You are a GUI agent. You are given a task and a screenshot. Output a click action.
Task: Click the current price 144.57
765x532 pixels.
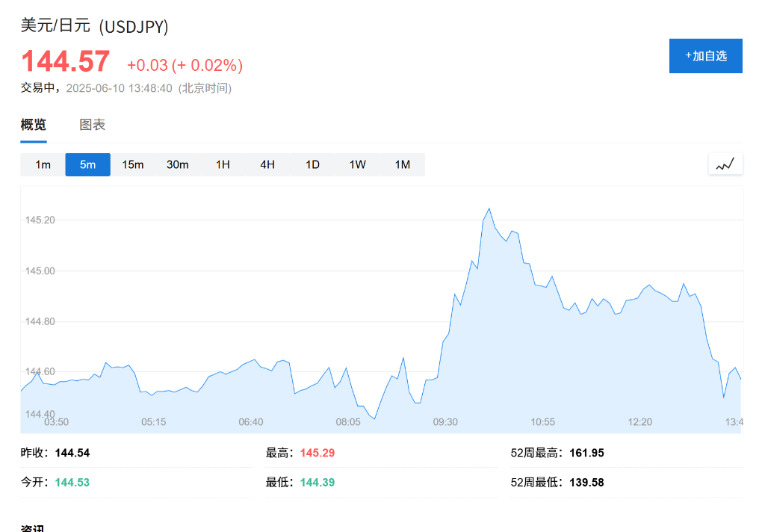tap(66, 61)
